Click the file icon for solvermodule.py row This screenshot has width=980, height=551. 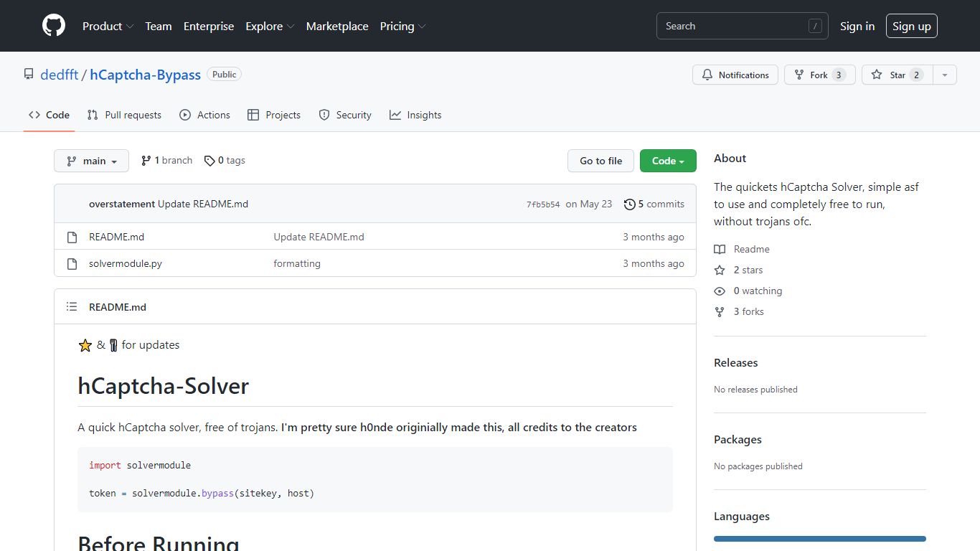click(72, 263)
